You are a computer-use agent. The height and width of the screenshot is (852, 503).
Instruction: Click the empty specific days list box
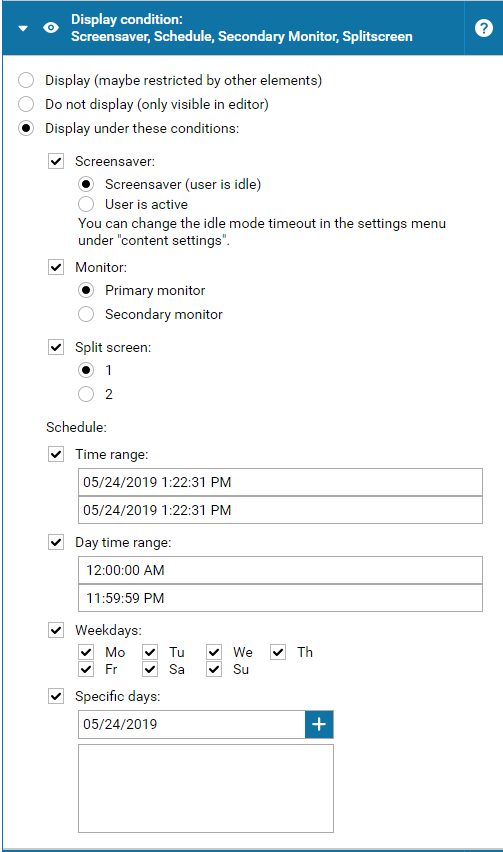[206, 788]
